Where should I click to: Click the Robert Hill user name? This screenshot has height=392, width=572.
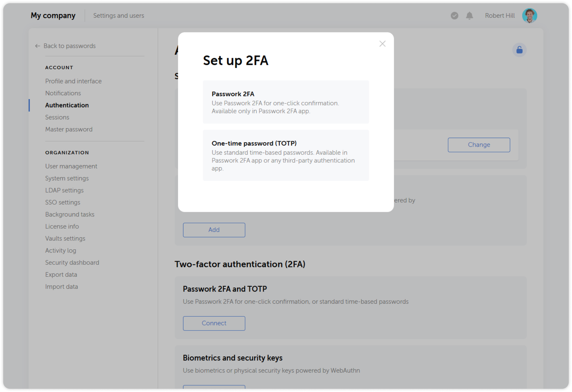[500, 16]
